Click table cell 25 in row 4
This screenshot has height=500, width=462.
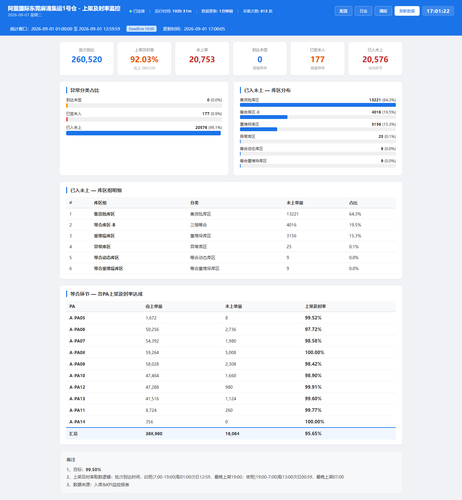(x=289, y=247)
